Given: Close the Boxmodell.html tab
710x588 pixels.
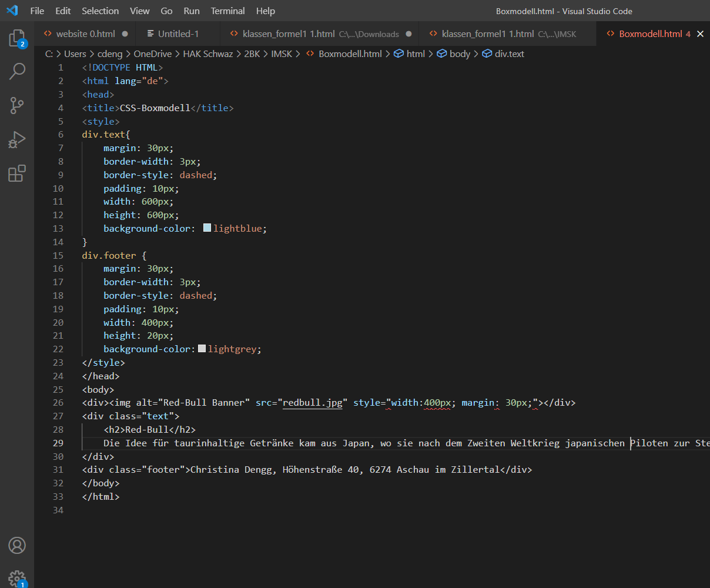Looking at the screenshot, I should (700, 34).
